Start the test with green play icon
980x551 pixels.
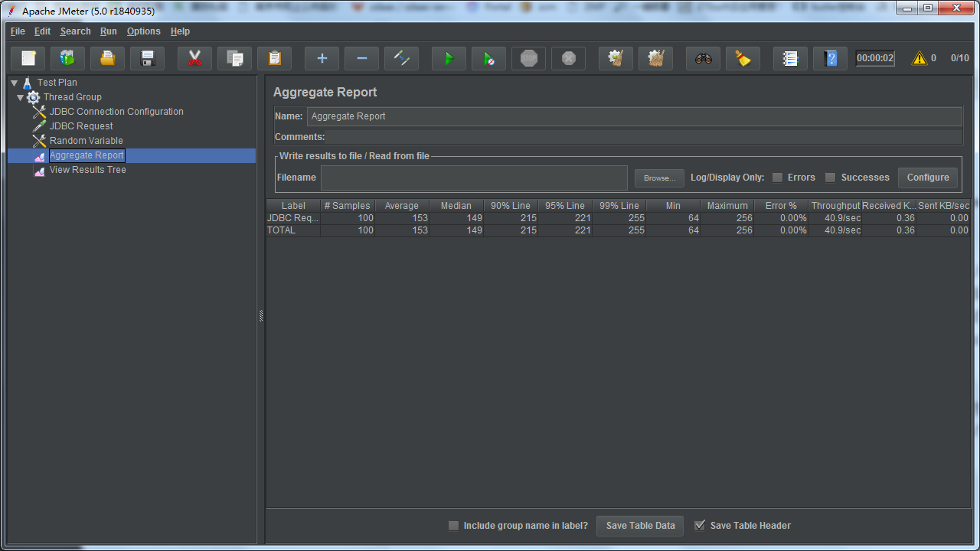point(449,58)
